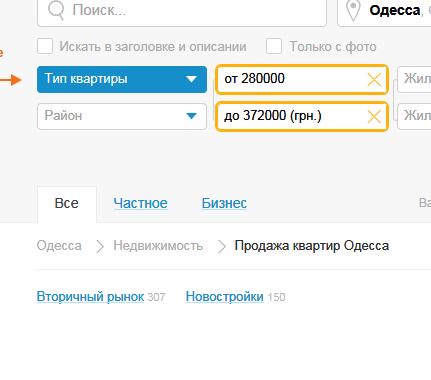Screen dimensions: 431x380
Task: Open the 'Частное' tab
Action: click(140, 203)
